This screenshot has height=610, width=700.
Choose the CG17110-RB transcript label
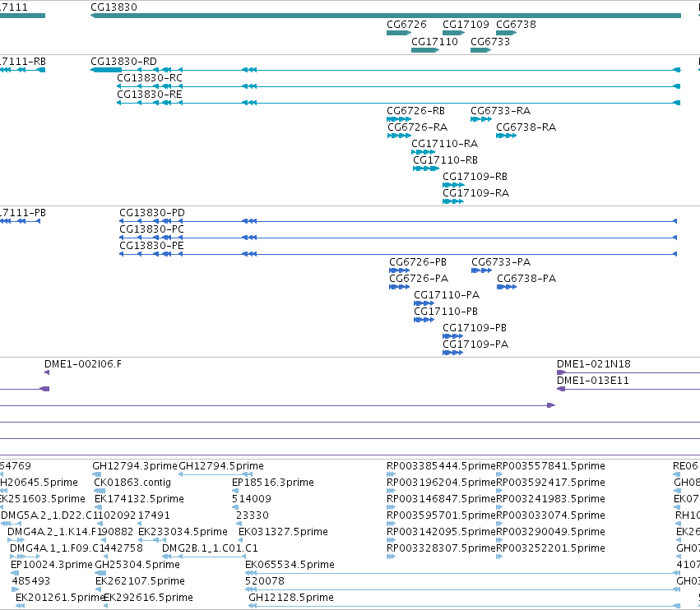(x=445, y=160)
